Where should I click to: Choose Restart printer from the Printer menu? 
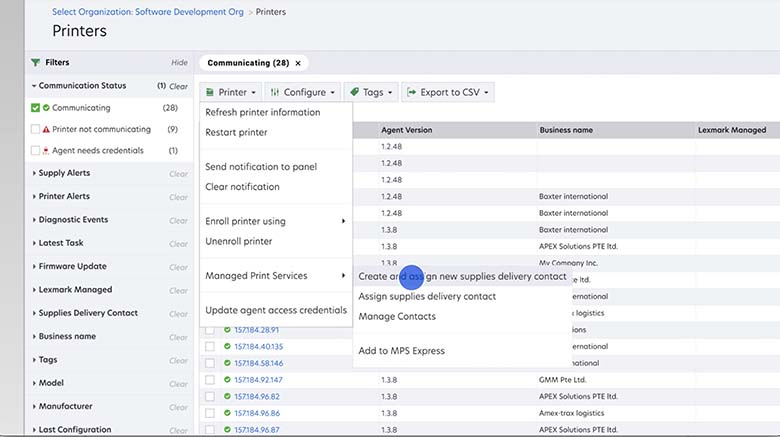tap(236, 132)
